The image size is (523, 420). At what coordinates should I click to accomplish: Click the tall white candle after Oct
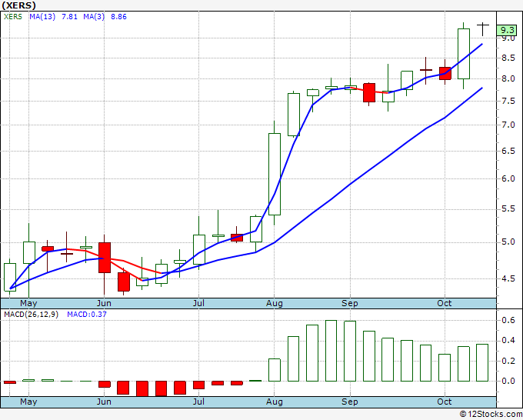coord(464,54)
